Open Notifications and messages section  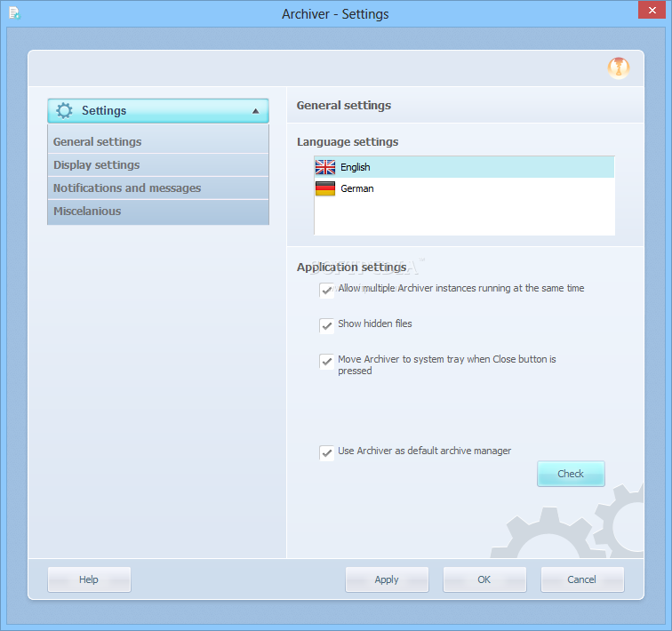tap(158, 188)
